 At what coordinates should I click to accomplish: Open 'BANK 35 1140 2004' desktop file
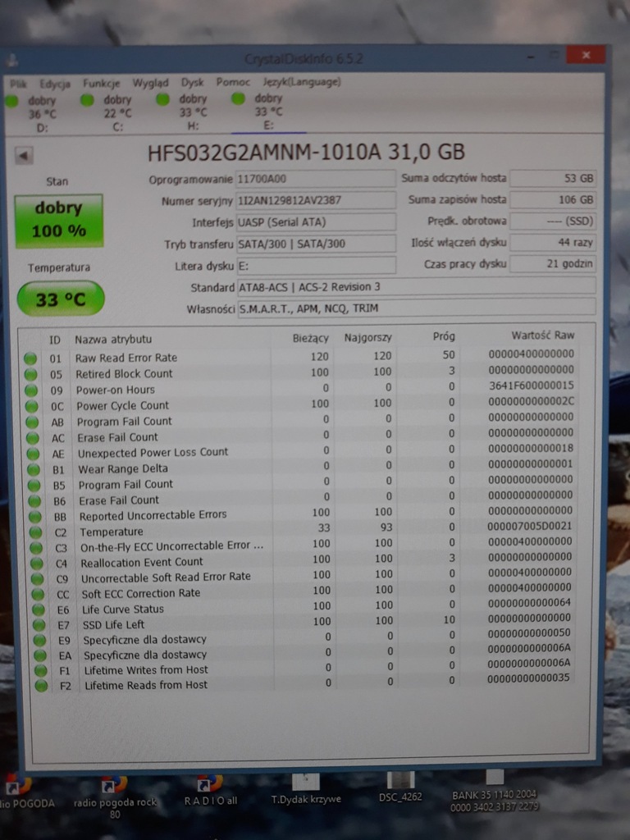tap(495, 790)
